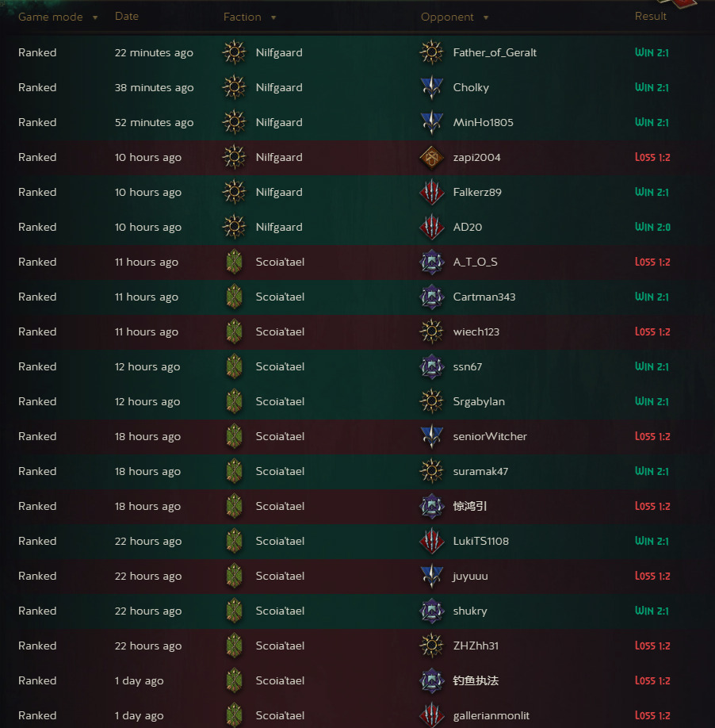Click the Monsters emblem next to LukiTS1108
715x728 pixels.
431,542
